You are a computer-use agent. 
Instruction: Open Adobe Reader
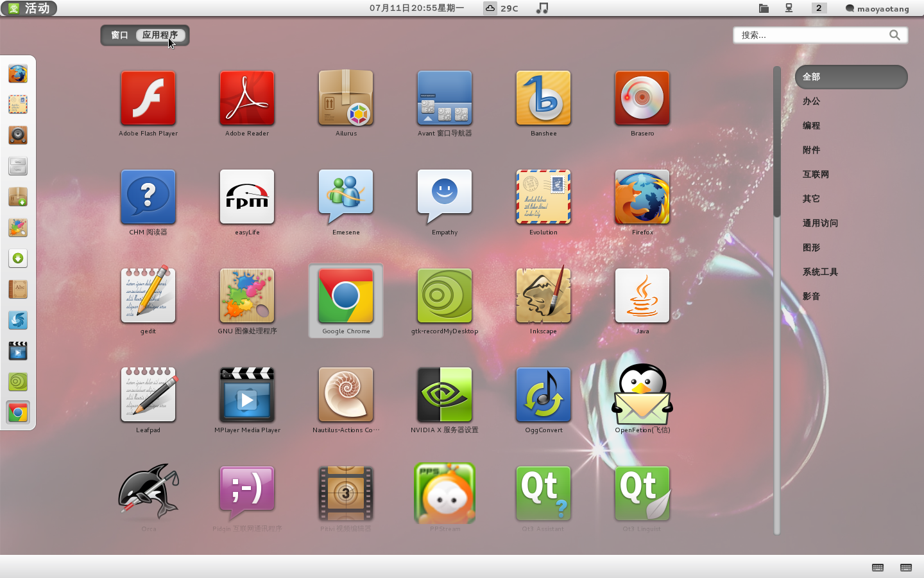tap(247, 98)
